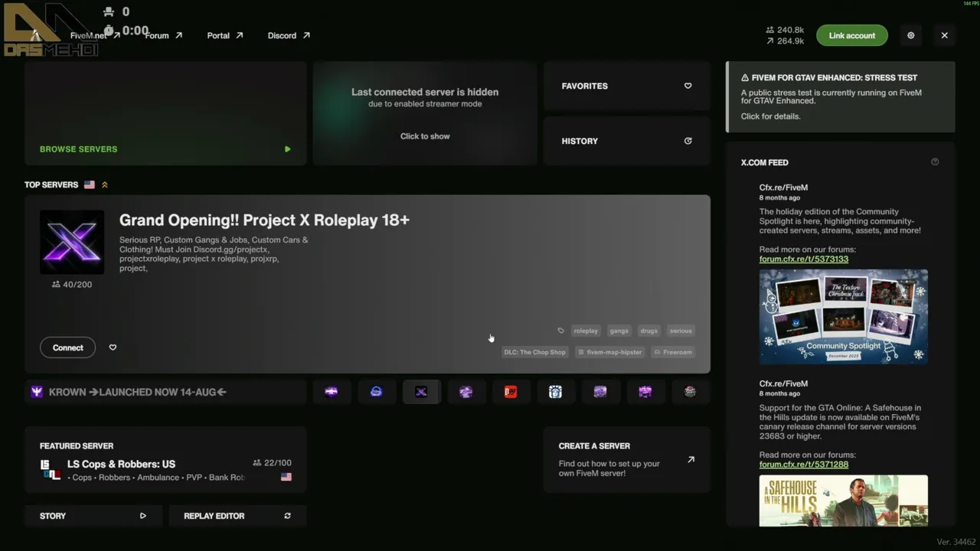
Task: Click the Link account button
Action: pos(851,35)
